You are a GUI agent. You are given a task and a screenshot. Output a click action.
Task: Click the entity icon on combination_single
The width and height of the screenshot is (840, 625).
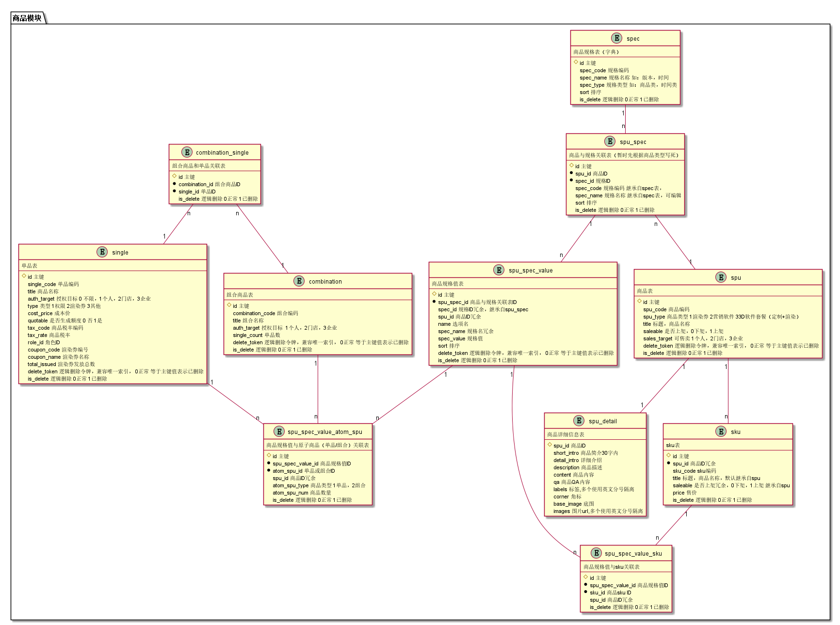187,152
